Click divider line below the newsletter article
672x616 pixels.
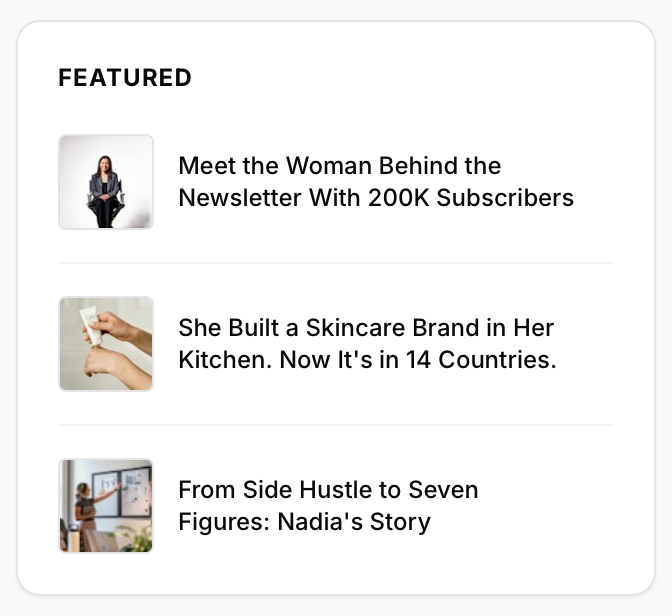coord(336,263)
